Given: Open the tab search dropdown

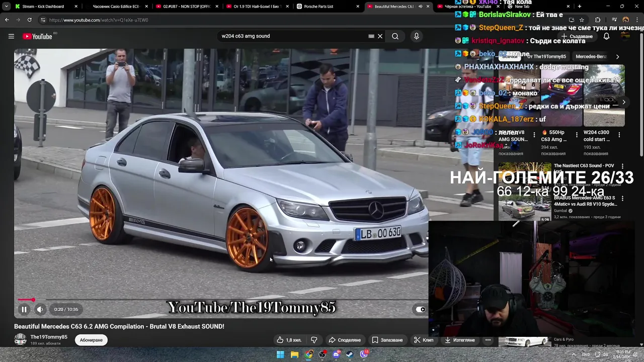Looking at the screenshot, I should [6, 6].
